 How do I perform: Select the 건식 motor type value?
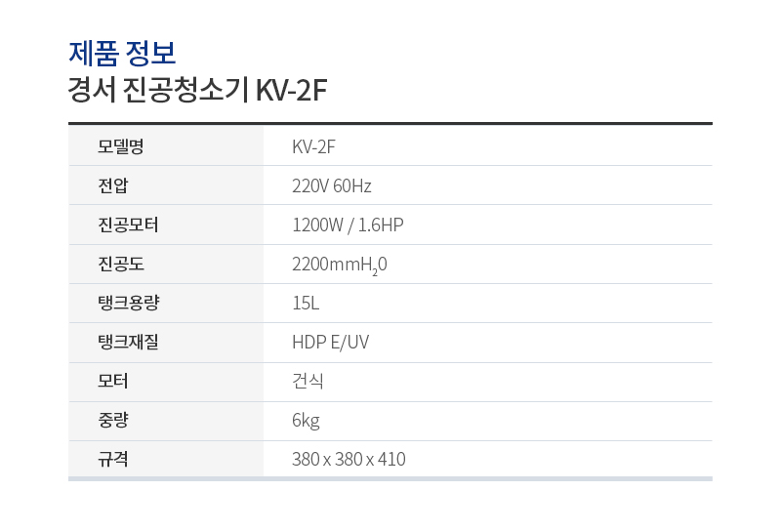click(x=308, y=381)
